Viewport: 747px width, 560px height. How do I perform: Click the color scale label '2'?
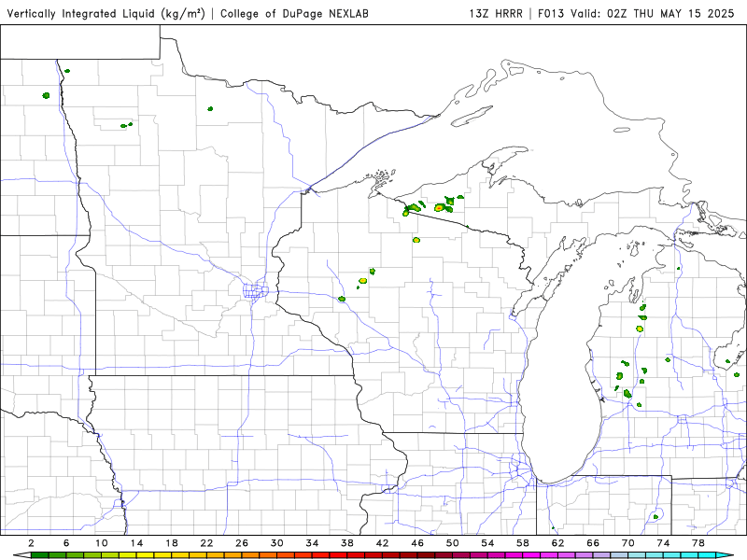(32, 543)
